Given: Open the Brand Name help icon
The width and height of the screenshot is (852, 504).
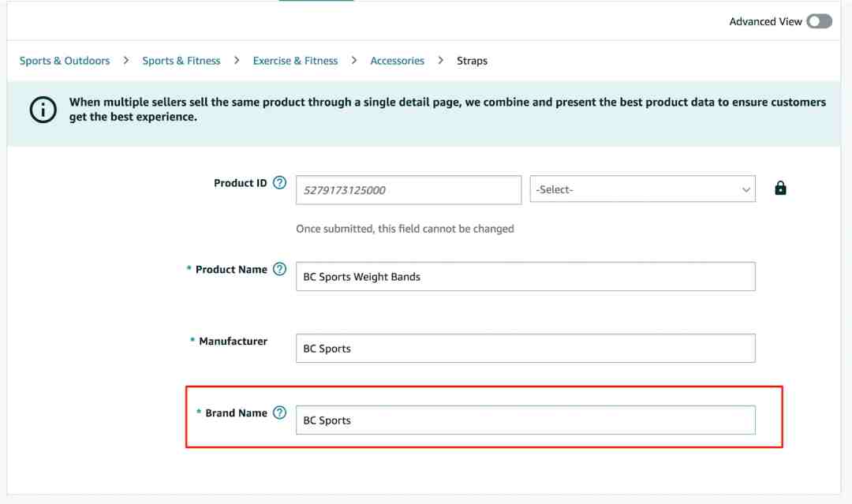Looking at the screenshot, I should pyautogui.click(x=279, y=413).
